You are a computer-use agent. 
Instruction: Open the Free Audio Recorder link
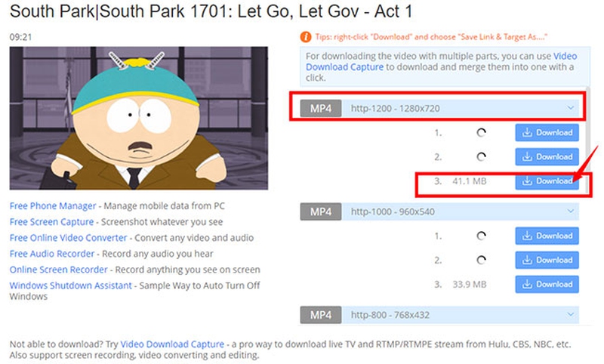coord(52,254)
